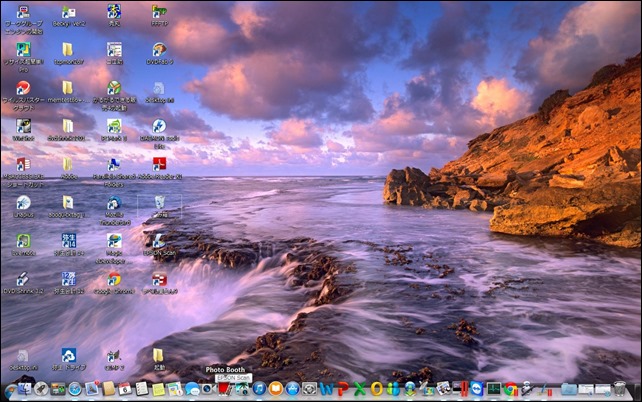Open the TeamViewer icon in the dock

[477, 388]
